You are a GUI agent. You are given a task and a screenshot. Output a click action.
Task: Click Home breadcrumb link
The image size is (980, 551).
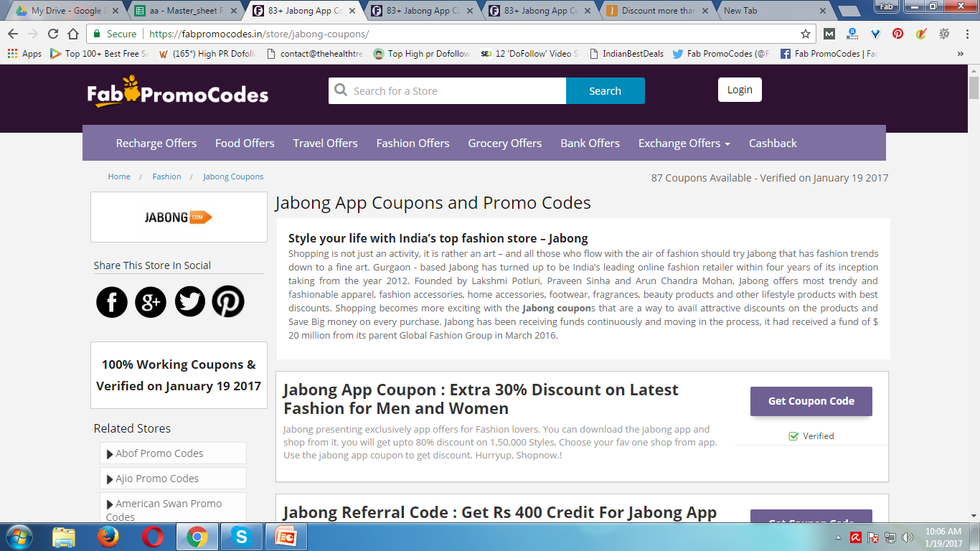click(x=119, y=176)
